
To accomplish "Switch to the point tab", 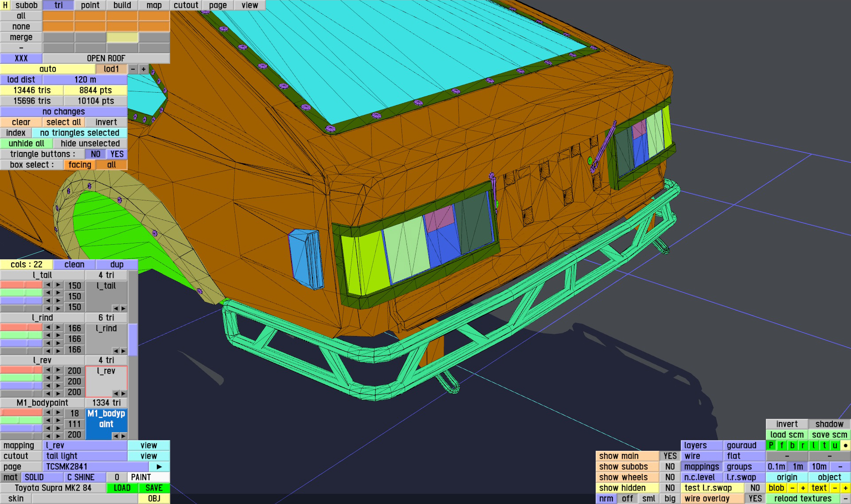I will (90, 5).
